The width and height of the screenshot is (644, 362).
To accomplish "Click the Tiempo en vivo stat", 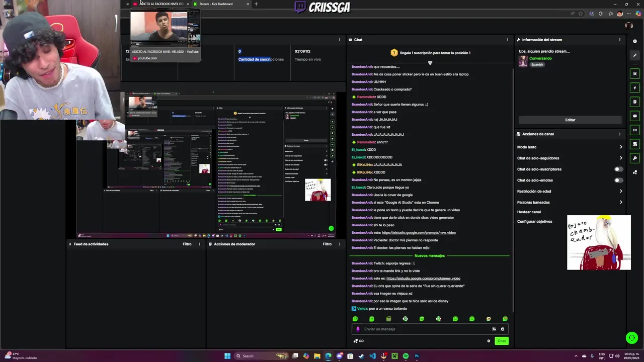I will [x=307, y=55].
